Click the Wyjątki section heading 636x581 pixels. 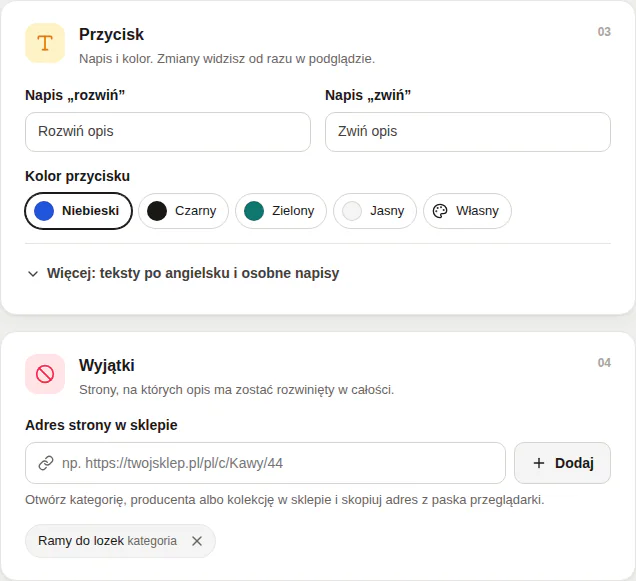coord(107,366)
